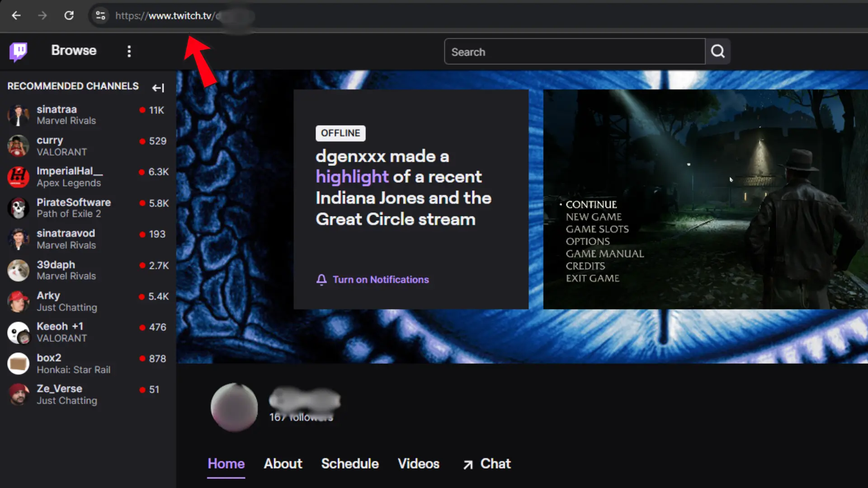The width and height of the screenshot is (868, 488).
Task: Click the RECOMMENDED CHANNELS heading
Action: pyautogui.click(x=73, y=86)
